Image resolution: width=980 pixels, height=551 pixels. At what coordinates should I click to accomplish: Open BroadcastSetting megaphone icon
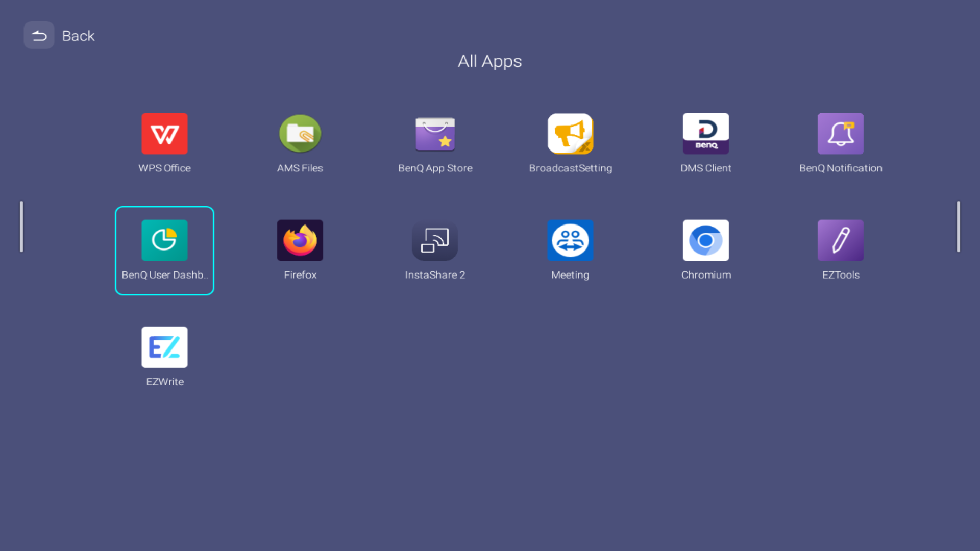pyautogui.click(x=570, y=134)
